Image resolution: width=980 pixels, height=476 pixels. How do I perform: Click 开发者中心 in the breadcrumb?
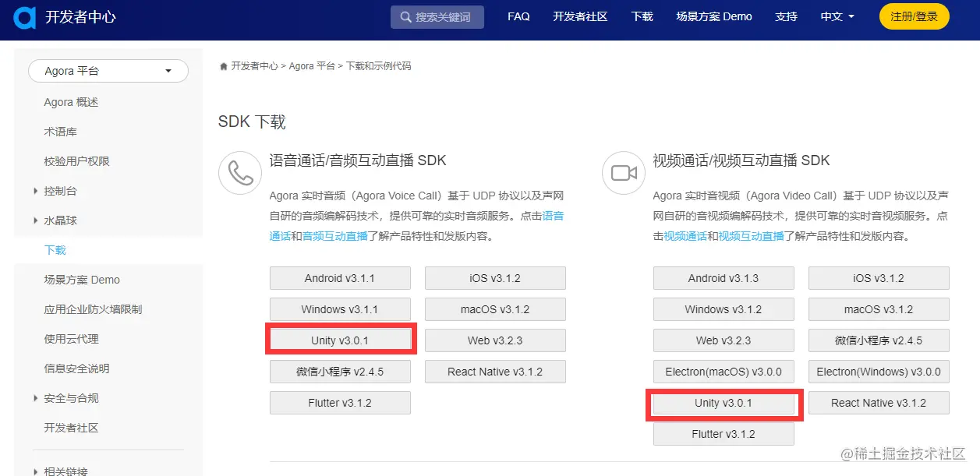click(x=254, y=66)
